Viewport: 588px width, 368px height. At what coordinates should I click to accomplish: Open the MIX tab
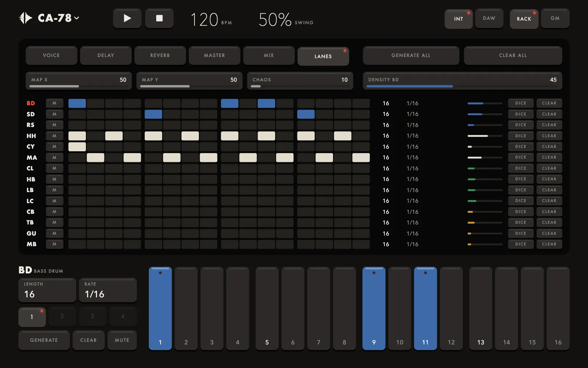pyautogui.click(x=269, y=55)
